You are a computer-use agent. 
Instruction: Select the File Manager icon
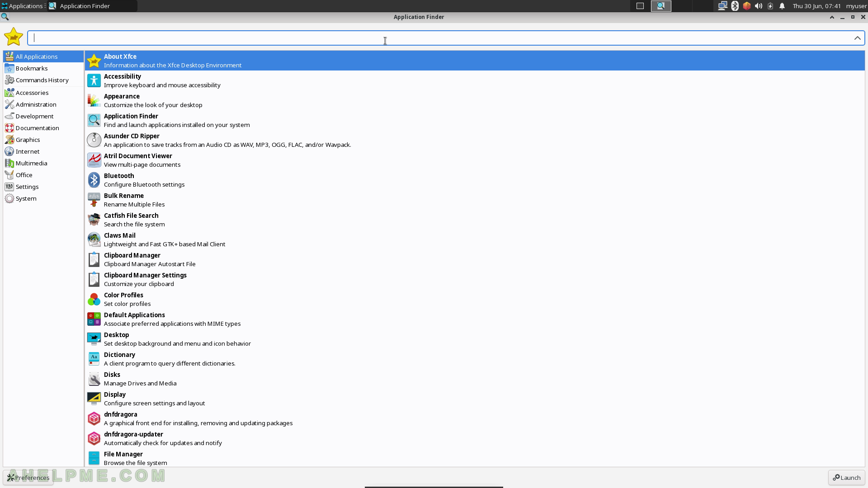94,458
